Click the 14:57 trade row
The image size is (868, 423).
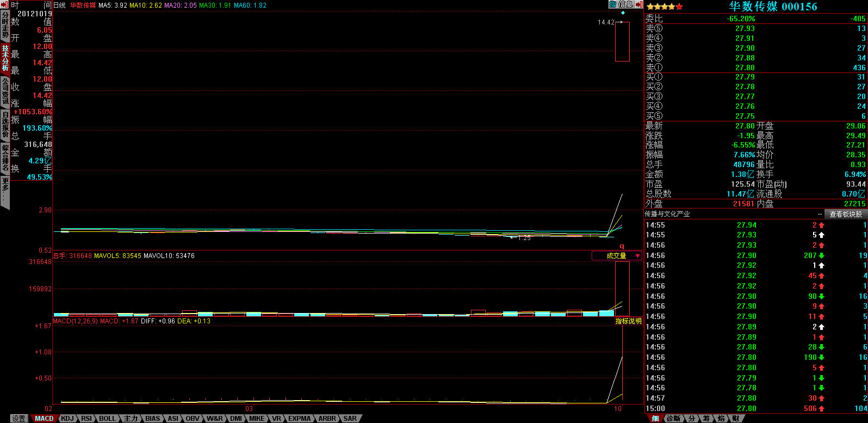755,398
